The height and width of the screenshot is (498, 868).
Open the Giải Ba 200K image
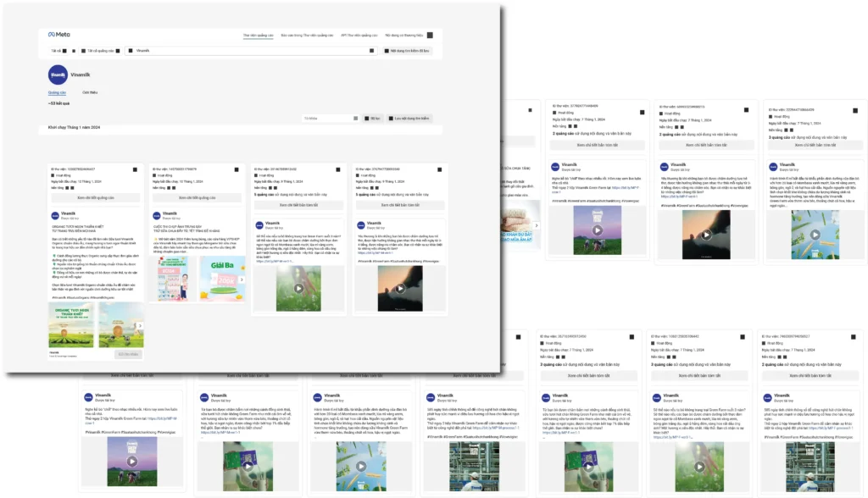pos(223,279)
